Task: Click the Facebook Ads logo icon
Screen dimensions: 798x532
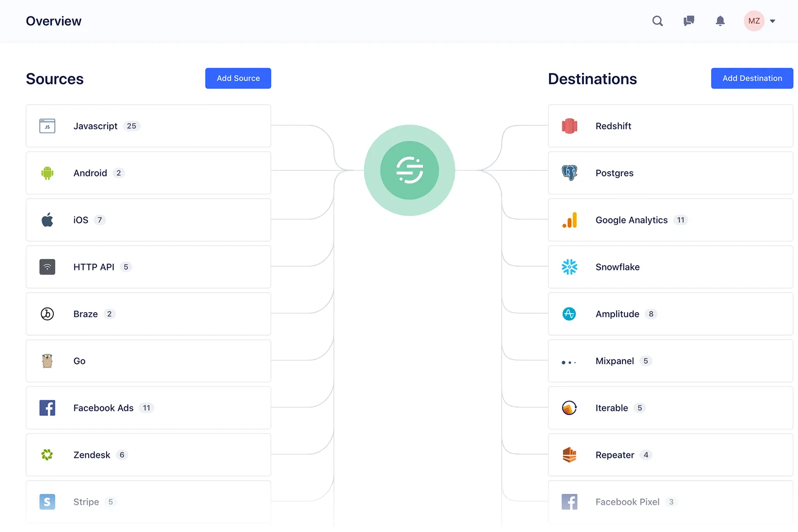Action: click(x=47, y=408)
